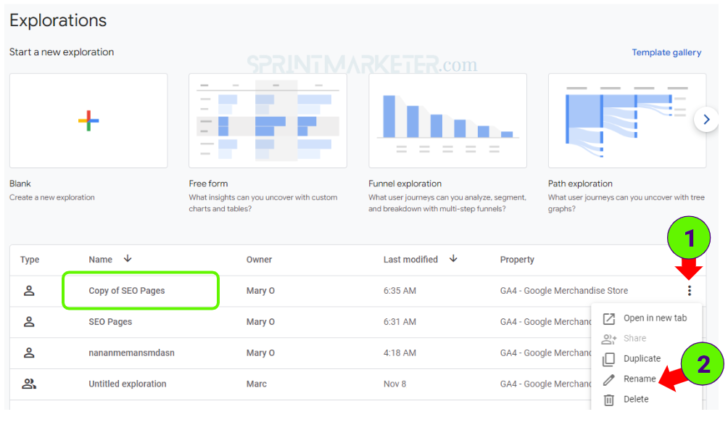Click the pencil Rename icon
This screenshot has height=425, width=728.
tap(609, 379)
